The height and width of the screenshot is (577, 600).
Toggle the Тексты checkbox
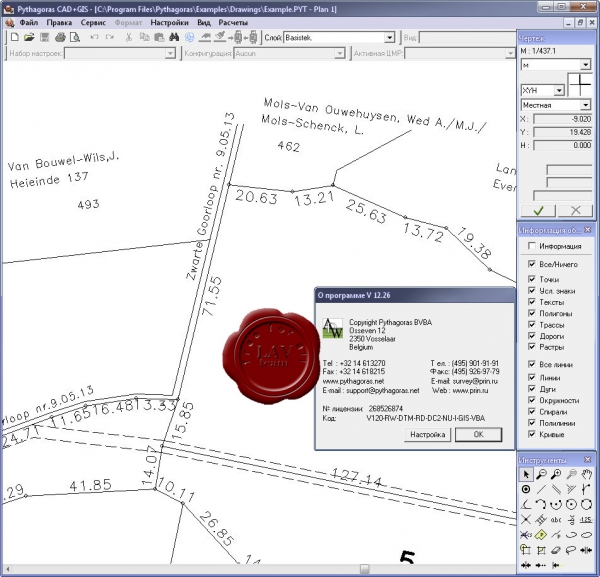click(x=532, y=302)
